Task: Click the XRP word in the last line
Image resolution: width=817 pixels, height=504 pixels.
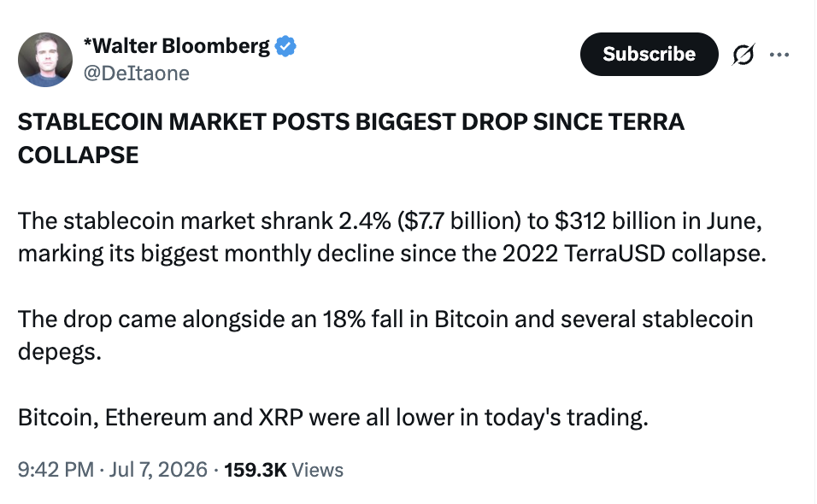Action: point(281,417)
